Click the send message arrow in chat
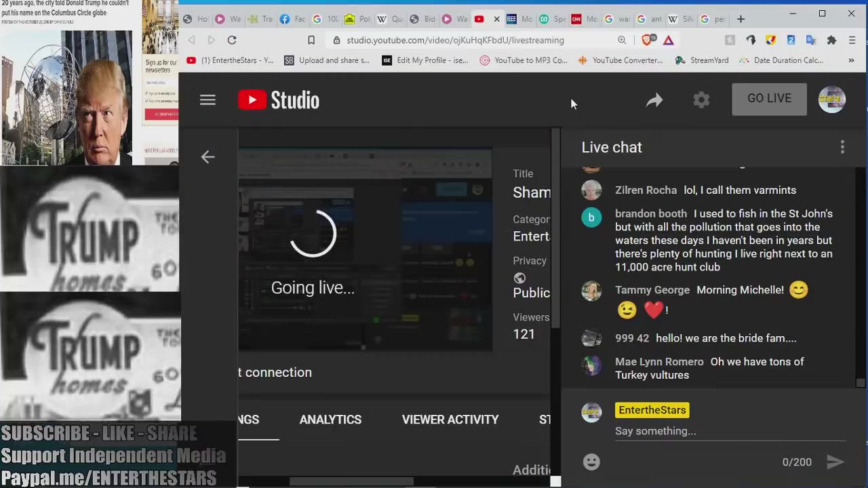 coord(835,462)
